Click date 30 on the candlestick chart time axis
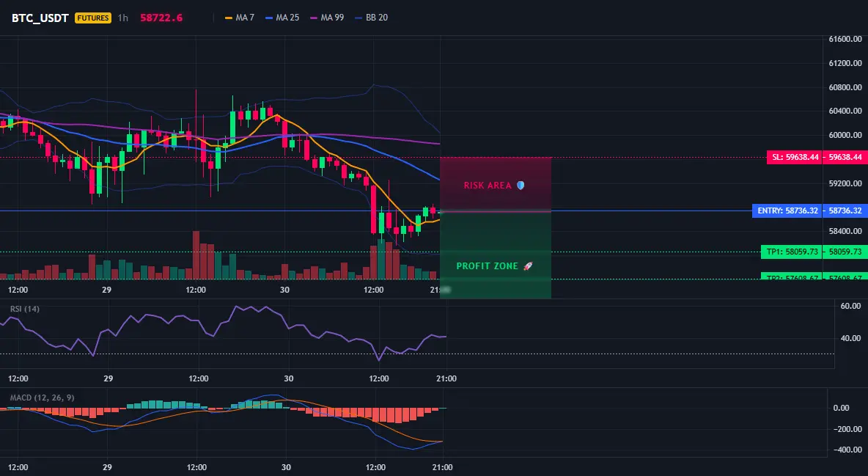The image size is (868, 476). [284, 290]
